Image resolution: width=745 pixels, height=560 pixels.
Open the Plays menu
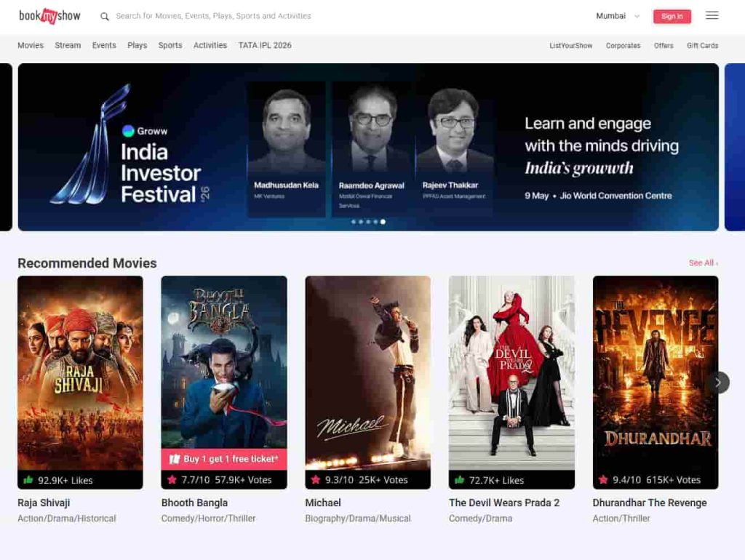click(138, 45)
